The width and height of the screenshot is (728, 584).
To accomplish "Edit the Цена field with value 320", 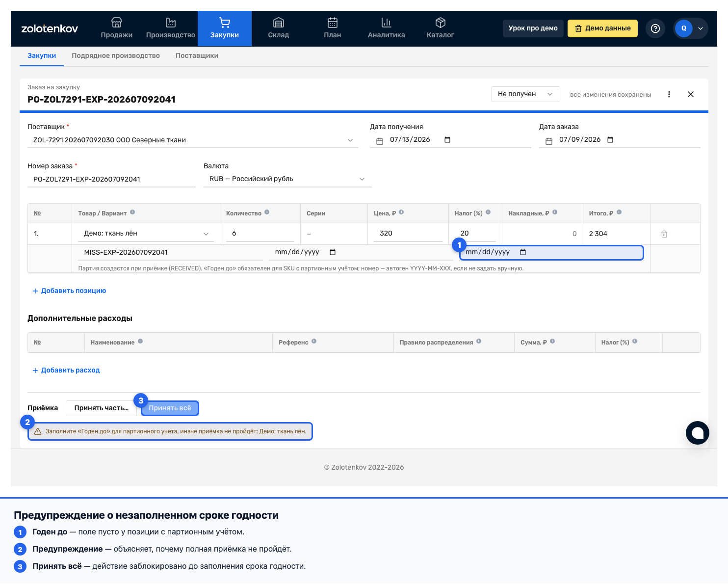I will point(408,234).
